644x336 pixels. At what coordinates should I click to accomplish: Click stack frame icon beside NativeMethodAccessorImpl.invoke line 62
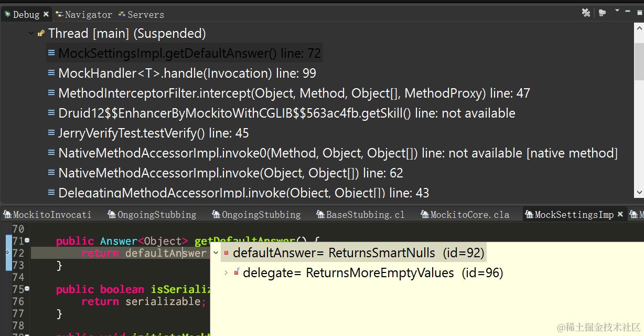(x=51, y=173)
